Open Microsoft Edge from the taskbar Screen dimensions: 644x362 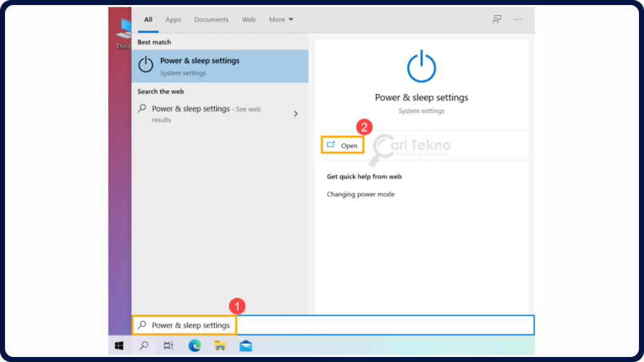(194, 345)
